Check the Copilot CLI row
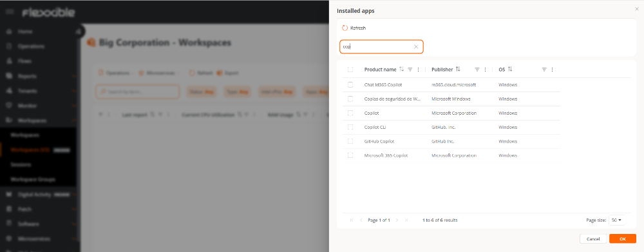The height and width of the screenshot is (252, 644). point(350,127)
